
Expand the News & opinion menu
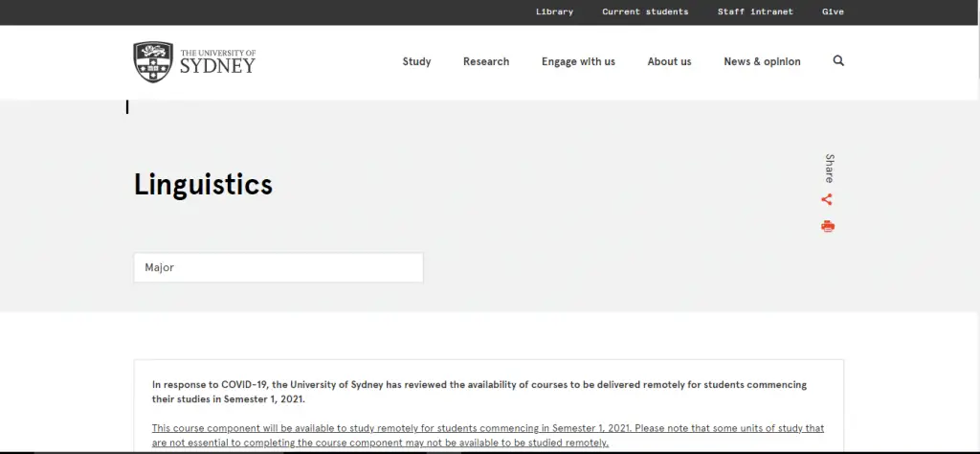(x=762, y=61)
